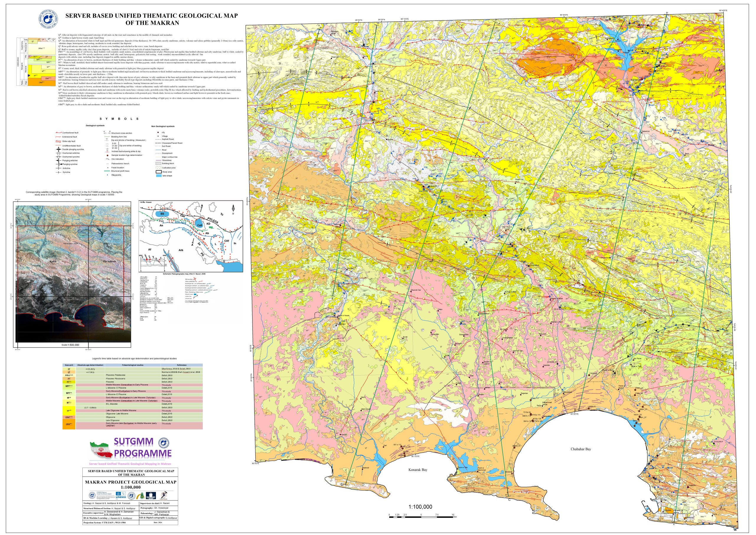Screen dimensions: 756x535
Task: Click the blue Waypoints triangle symbol
Action: click(x=107, y=175)
